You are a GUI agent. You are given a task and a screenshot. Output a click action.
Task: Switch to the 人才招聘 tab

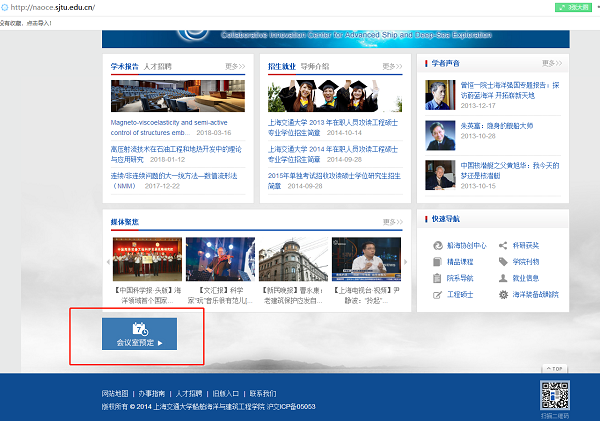click(x=158, y=66)
